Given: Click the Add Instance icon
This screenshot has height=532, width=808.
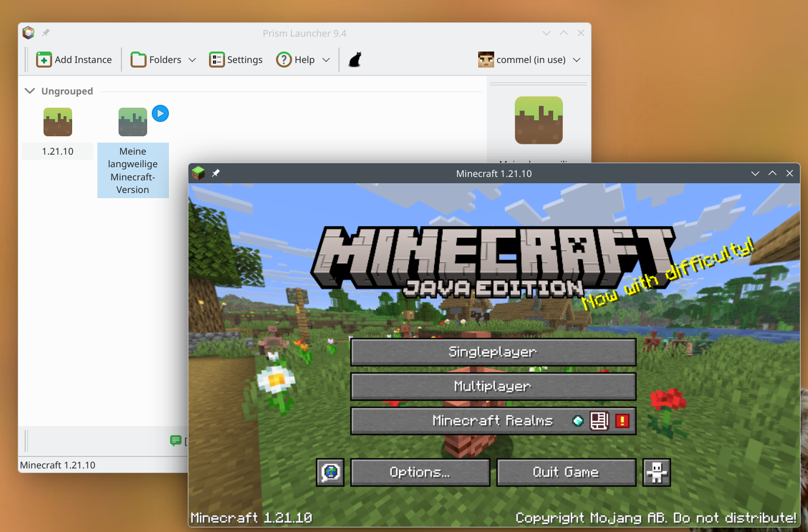Looking at the screenshot, I should [x=44, y=59].
